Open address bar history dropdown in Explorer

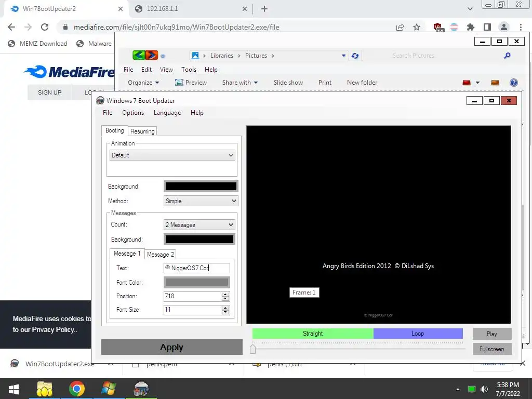point(344,56)
